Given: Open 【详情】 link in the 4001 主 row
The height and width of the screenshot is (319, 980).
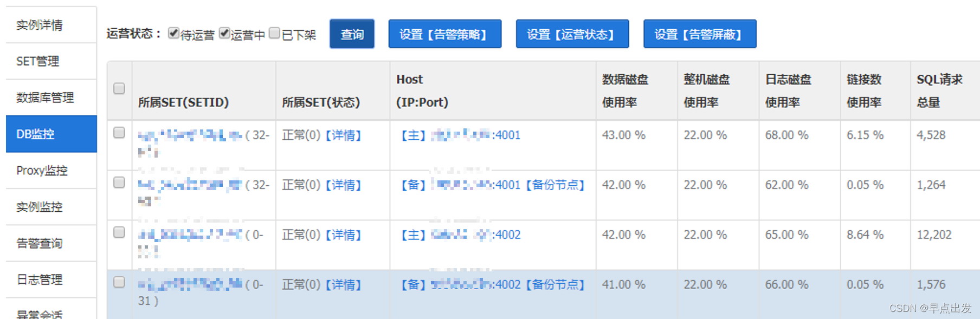Looking at the screenshot, I should tap(344, 135).
